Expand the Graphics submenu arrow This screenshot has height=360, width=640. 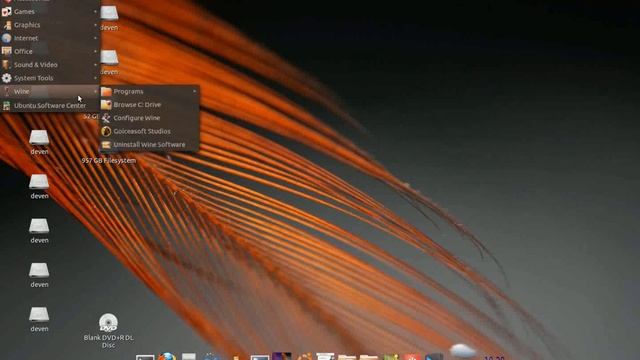pos(96,25)
